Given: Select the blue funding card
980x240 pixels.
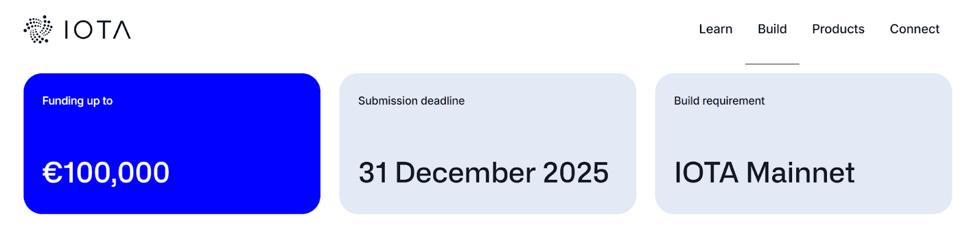Looking at the screenshot, I should (172, 144).
